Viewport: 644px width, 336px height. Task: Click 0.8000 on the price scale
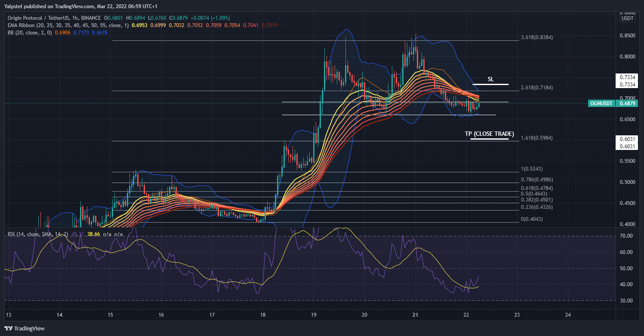point(628,56)
